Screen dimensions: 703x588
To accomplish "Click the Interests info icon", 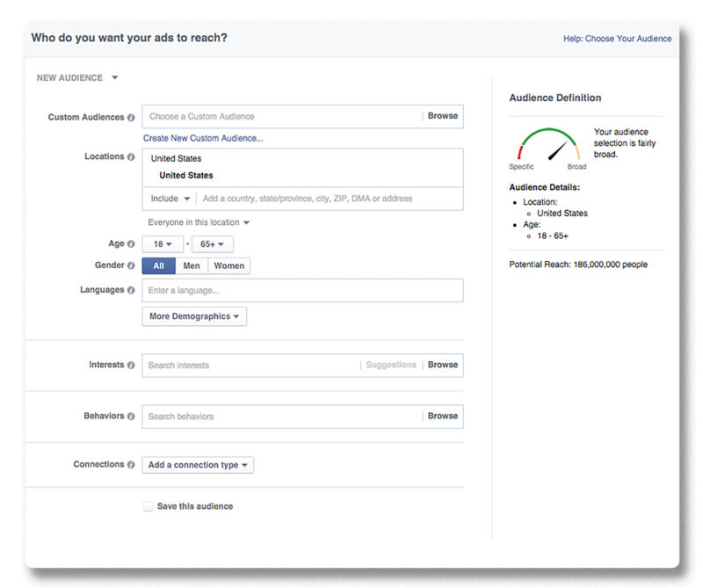I will click(x=131, y=365).
